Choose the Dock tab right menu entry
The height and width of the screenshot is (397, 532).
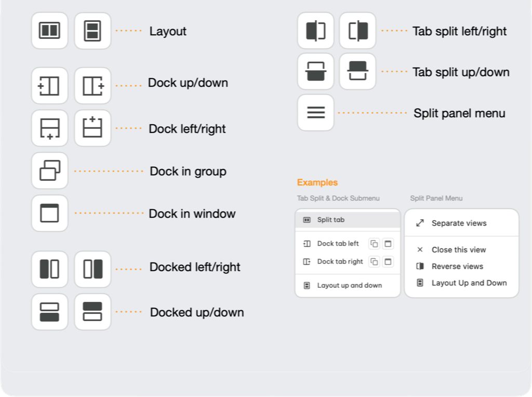coord(340,261)
